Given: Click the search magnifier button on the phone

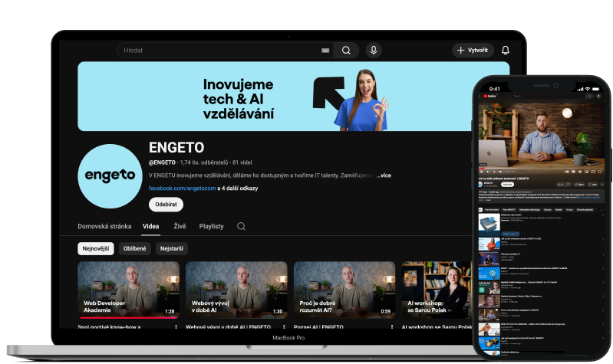Looking at the screenshot, I should point(589,96).
